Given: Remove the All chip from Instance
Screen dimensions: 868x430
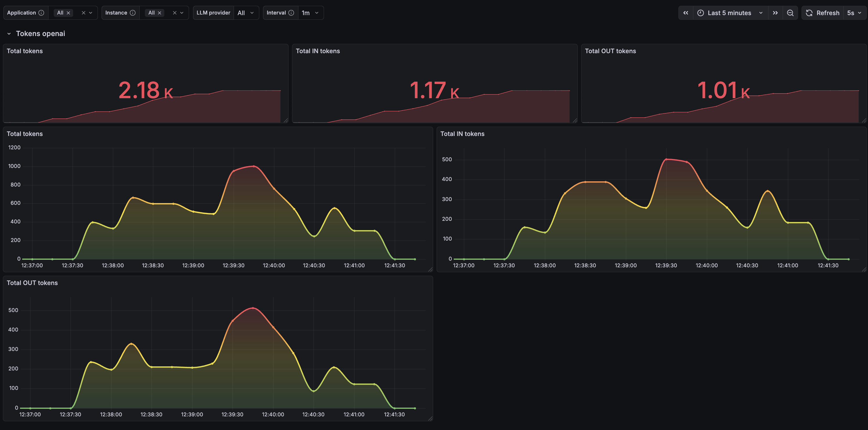Looking at the screenshot, I should click(x=160, y=13).
